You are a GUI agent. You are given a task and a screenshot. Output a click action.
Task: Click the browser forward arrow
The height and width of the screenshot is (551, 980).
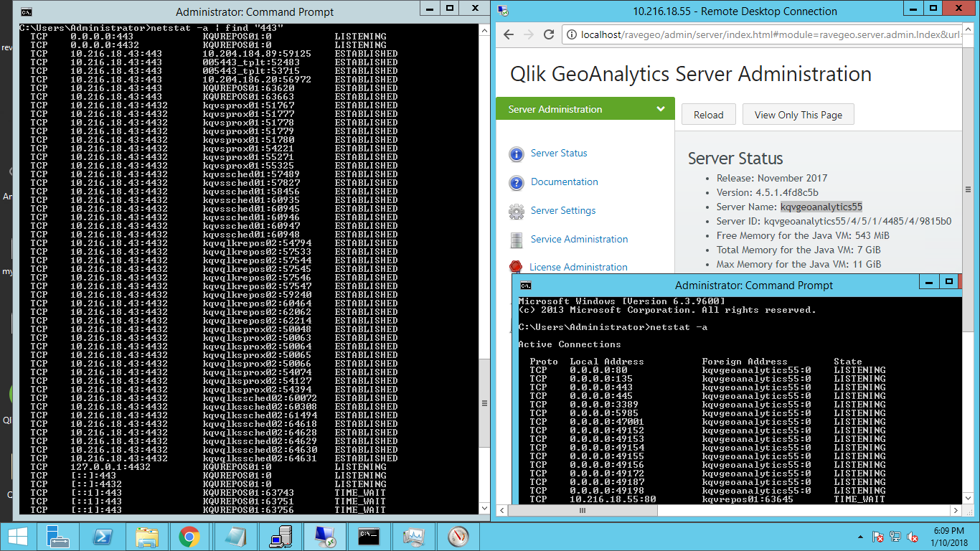click(x=529, y=34)
